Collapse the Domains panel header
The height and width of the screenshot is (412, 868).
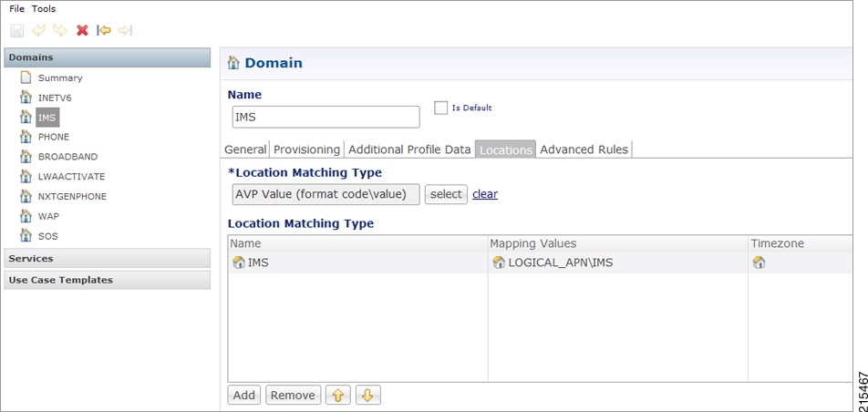coord(108,57)
